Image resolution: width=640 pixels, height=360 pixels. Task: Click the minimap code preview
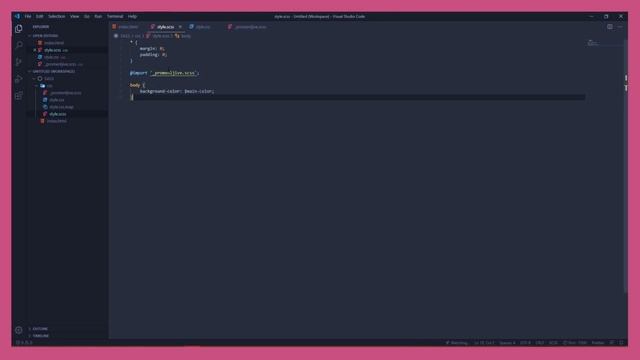click(593, 43)
